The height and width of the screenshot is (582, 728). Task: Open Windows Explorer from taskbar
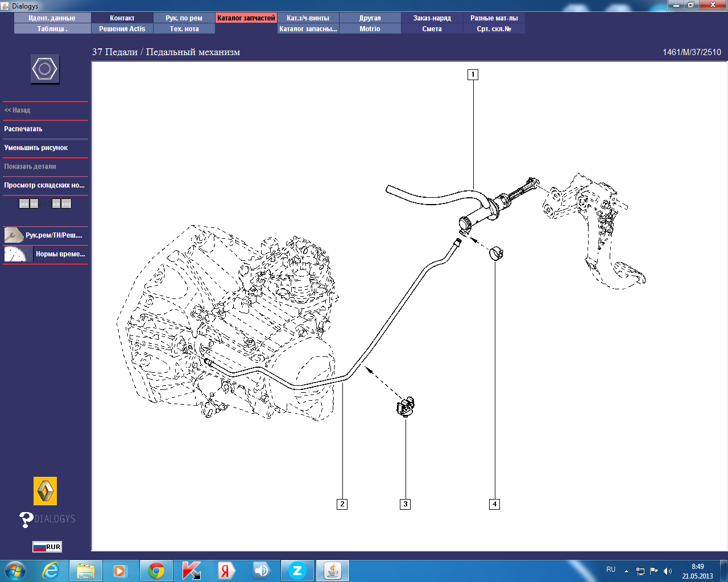(86, 571)
